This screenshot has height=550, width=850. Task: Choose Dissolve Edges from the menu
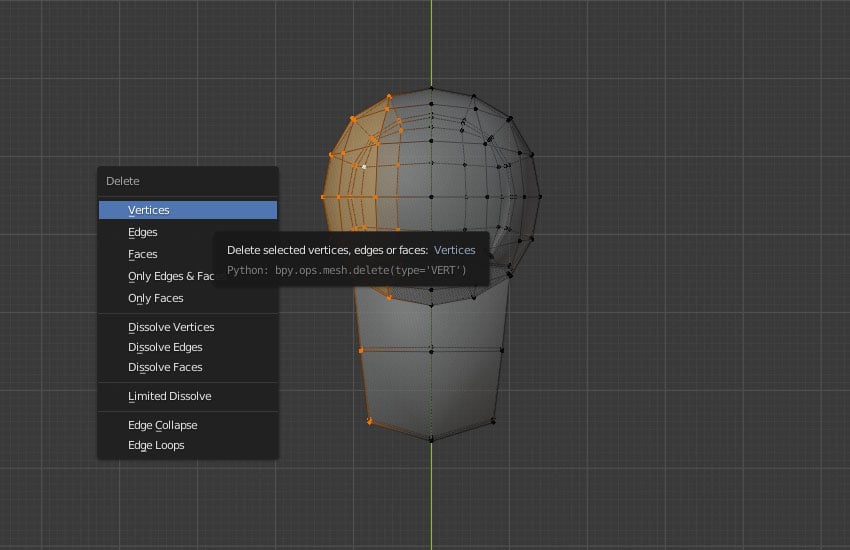(x=165, y=347)
